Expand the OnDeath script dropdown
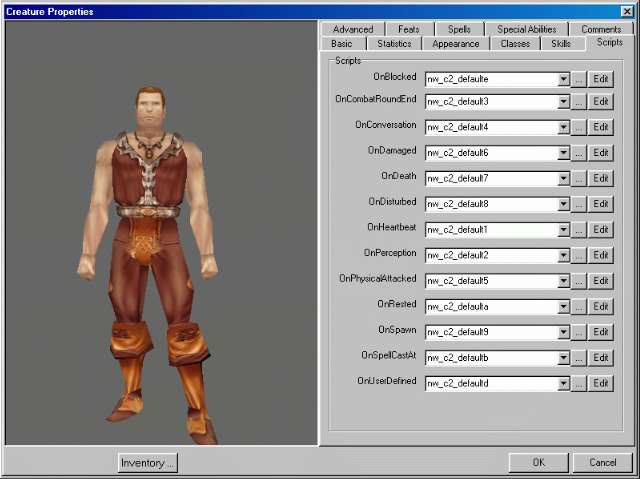The width and height of the screenshot is (640, 479). [563, 179]
